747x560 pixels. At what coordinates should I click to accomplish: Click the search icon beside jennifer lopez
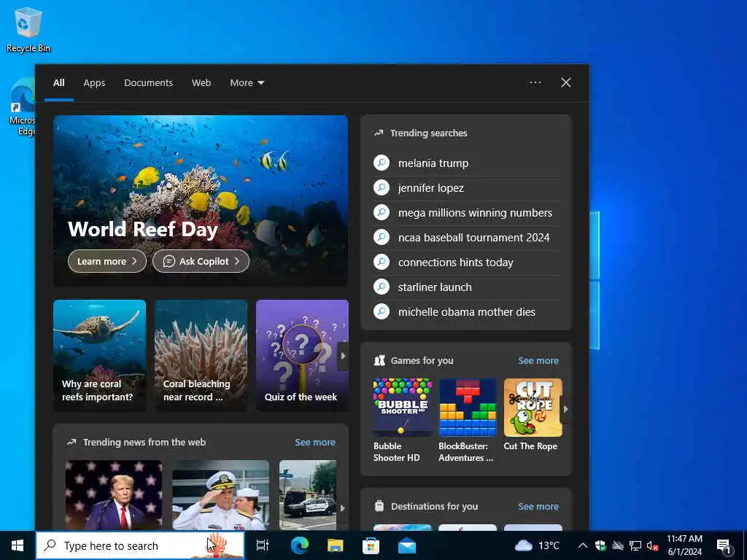pos(381,187)
